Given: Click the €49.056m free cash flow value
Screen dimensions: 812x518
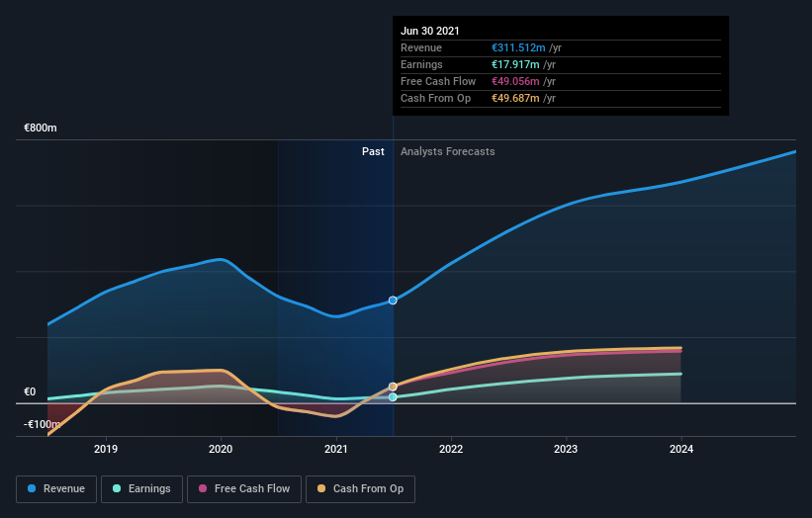Looking at the screenshot, I should coord(515,81).
